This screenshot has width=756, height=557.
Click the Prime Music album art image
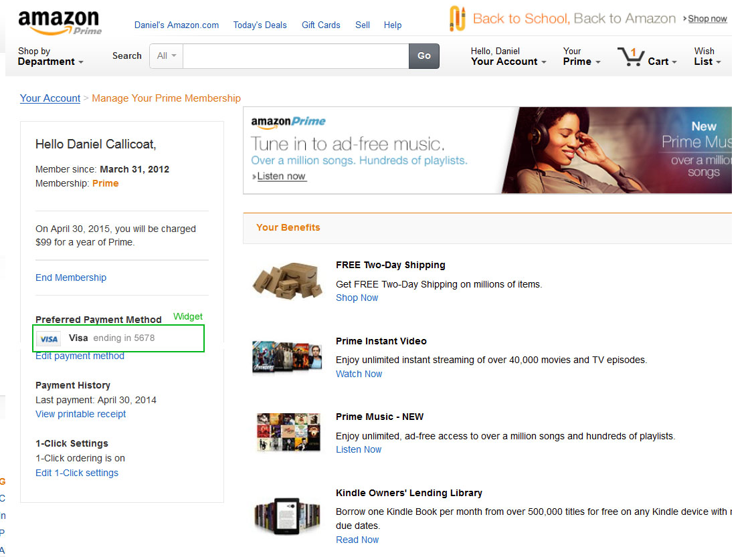288,432
